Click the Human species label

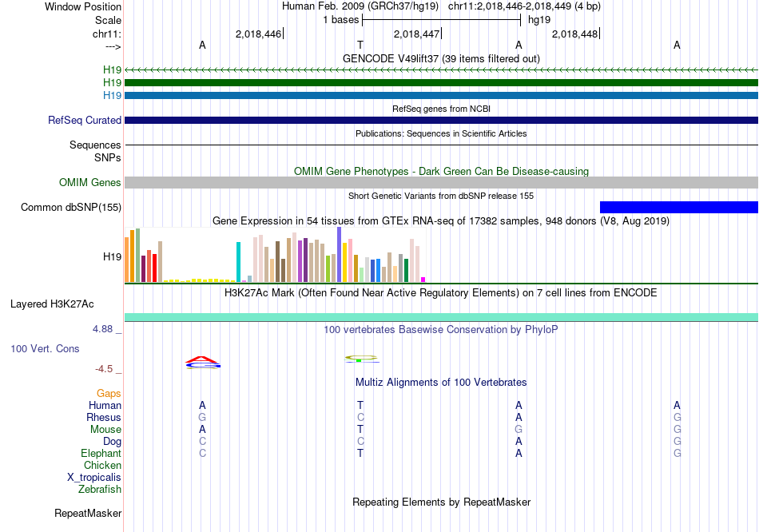pyautogui.click(x=105, y=405)
